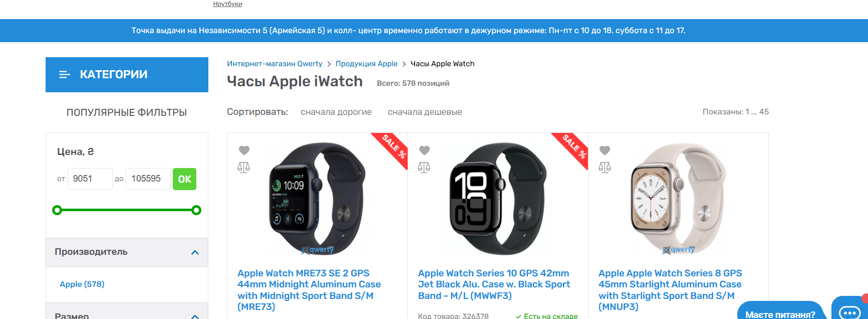Click the left price slider handle

pos(57,210)
